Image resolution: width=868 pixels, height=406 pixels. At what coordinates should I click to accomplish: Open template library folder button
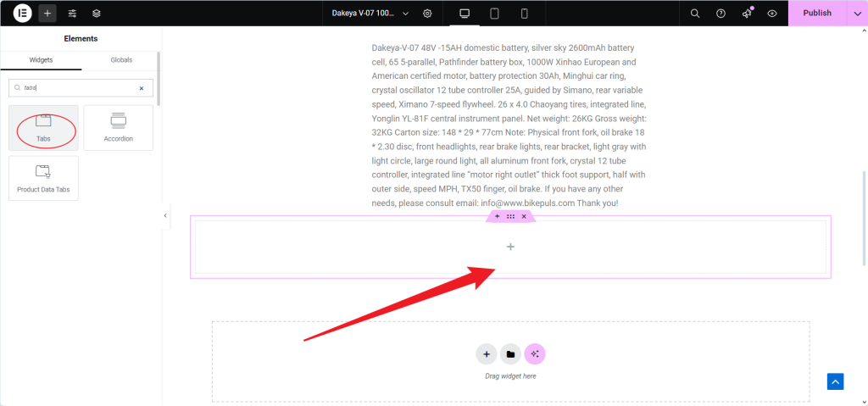(510, 354)
